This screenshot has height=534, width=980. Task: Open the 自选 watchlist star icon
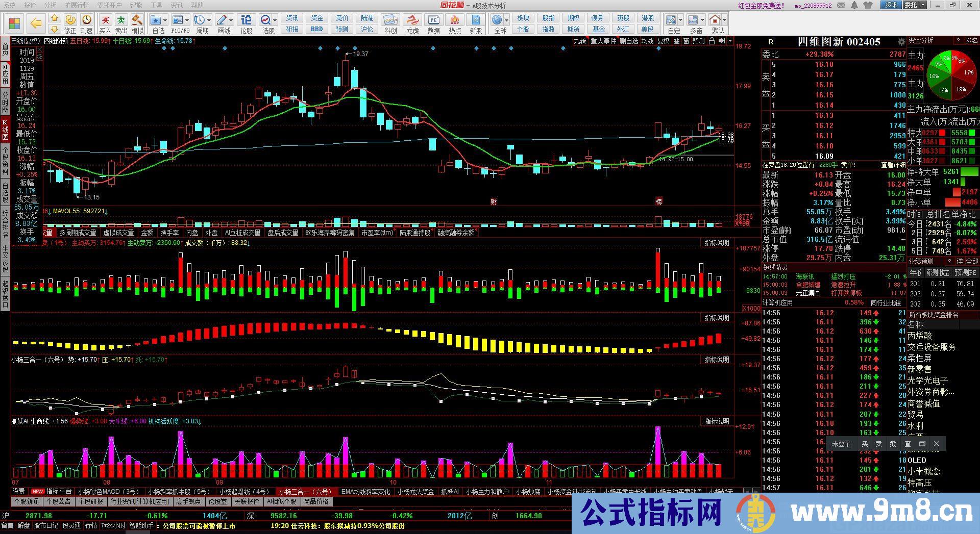pos(156,20)
